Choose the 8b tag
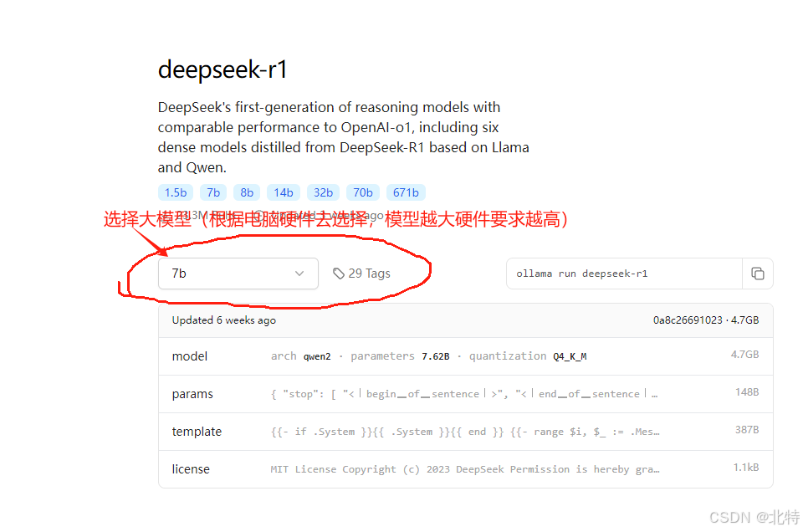Image resolution: width=803 pixels, height=532 pixels. pyautogui.click(x=247, y=192)
